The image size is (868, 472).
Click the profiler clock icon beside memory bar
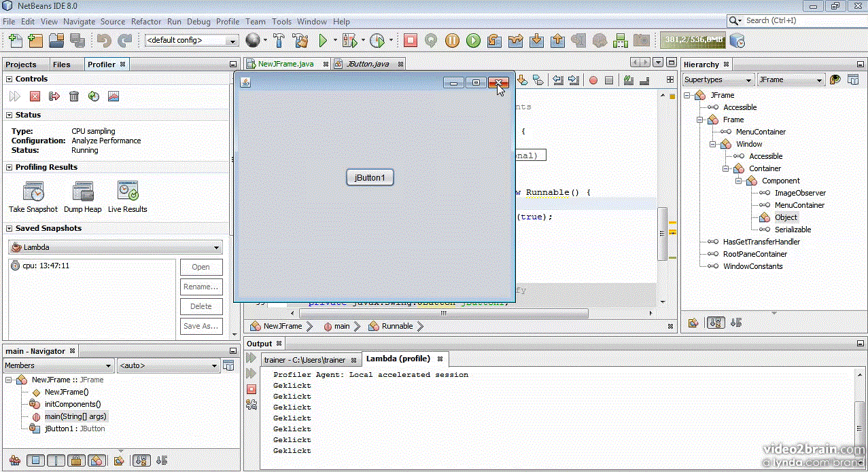737,41
